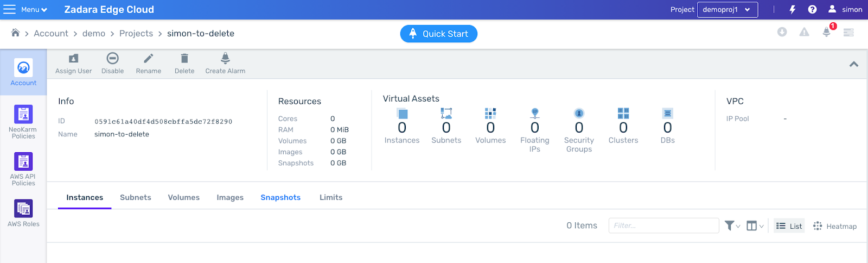The width and height of the screenshot is (868, 263).
Task: Click the Assign User toolbar icon
Action: pyautogui.click(x=74, y=58)
